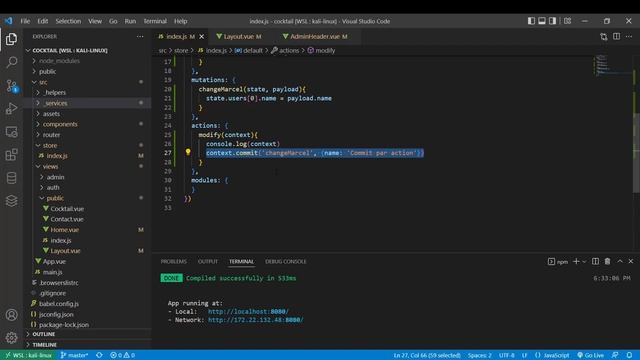This screenshot has width=640, height=360.
Task: Click the Go Live button in the status bar
Action: click(x=590, y=355)
